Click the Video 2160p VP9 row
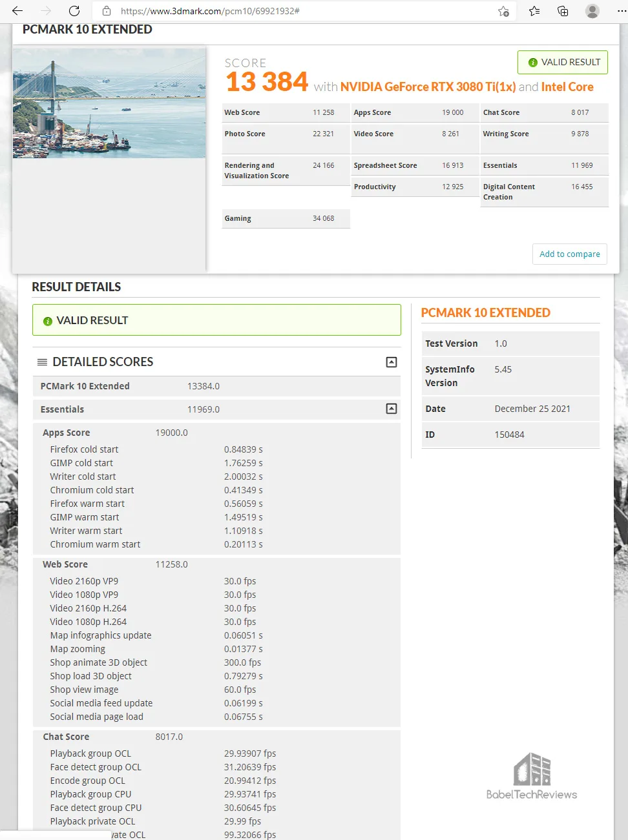628x840 pixels. coord(216,581)
